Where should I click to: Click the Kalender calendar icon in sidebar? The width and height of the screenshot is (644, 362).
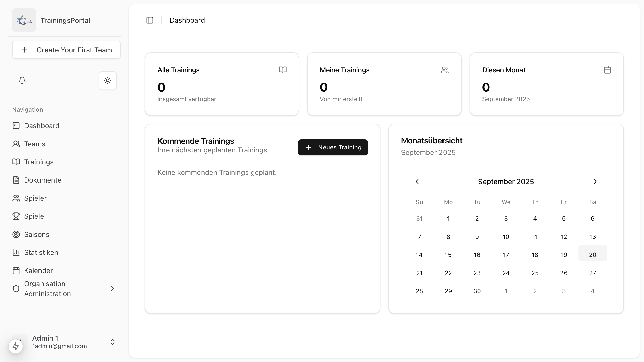pos(16,270)
